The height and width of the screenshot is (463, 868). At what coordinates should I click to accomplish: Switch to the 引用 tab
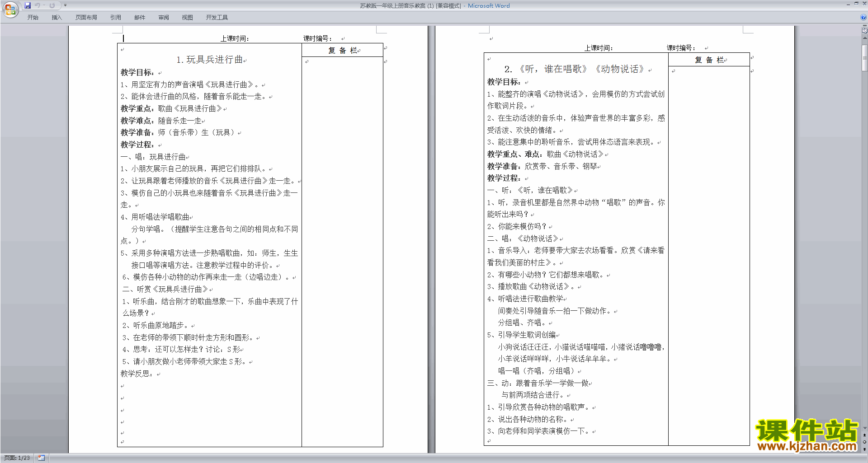coord(116,18)
